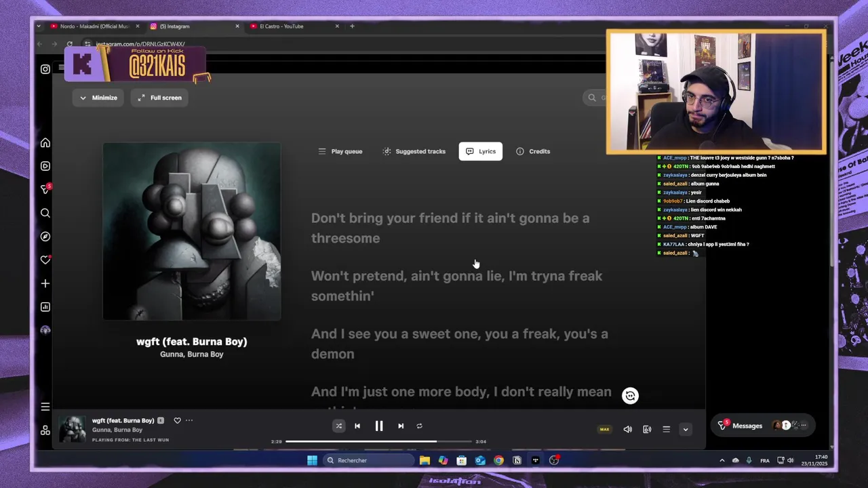This screenshot has width=868, height=488.
Task: Open PLAYING FROM: THE LAST WUN link
Action: [130, 440]
